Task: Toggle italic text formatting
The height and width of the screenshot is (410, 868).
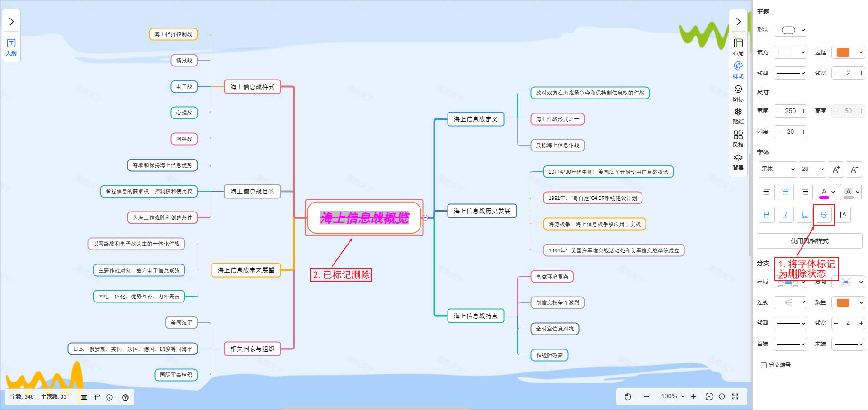Action: [785, 215]
